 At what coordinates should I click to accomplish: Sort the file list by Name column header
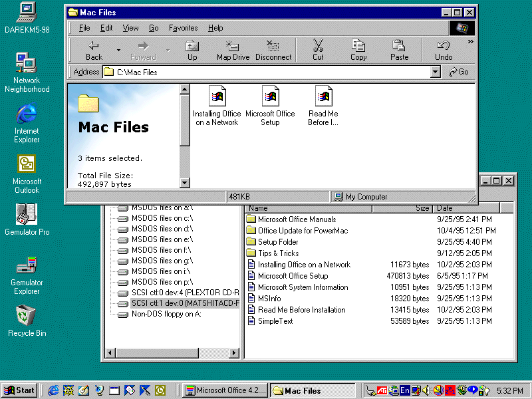tap(309, 208)
